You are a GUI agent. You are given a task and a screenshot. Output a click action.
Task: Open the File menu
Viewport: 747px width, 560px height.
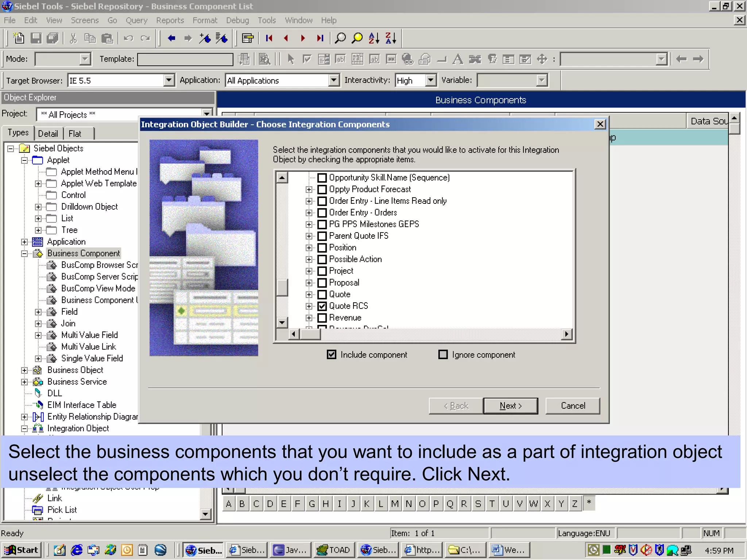(x=9, y=20)
